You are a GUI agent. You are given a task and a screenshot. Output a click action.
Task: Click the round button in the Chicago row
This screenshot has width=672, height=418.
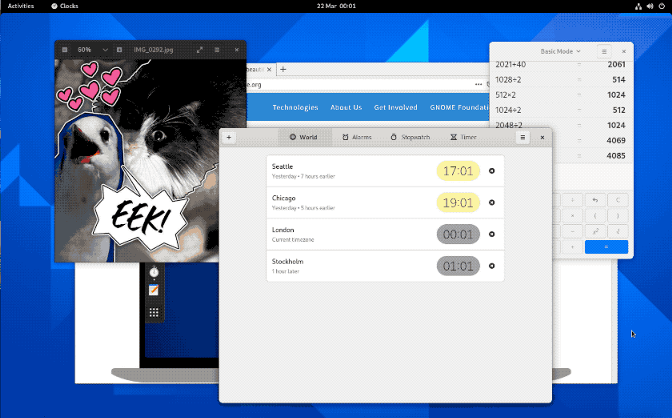pyautogui.click(x=492, y=202)
